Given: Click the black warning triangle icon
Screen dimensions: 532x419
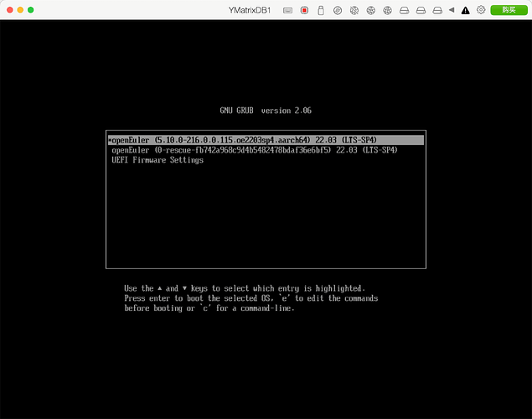Looking at the screenshot, I should click(x=465, y=10).
